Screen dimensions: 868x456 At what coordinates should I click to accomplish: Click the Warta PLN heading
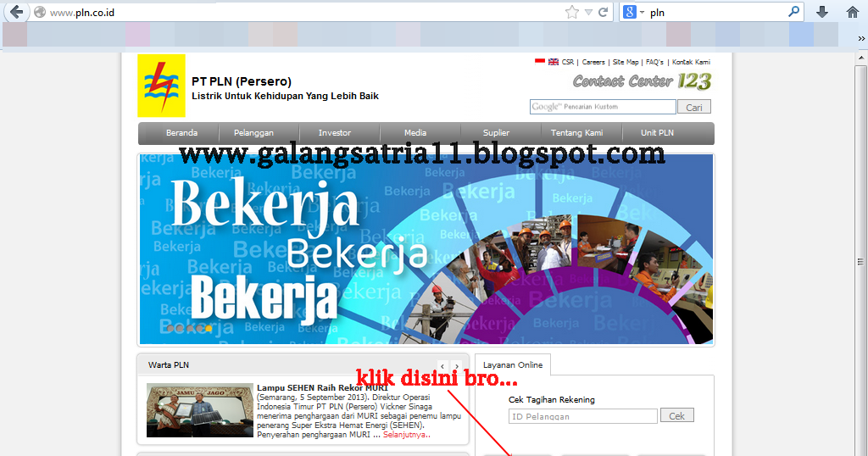169,365
